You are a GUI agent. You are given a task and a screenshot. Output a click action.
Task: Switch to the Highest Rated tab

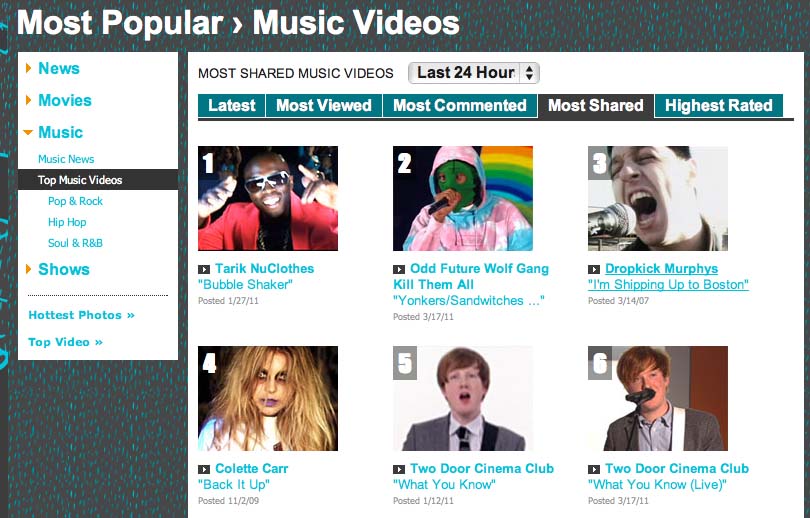(719, 105)
